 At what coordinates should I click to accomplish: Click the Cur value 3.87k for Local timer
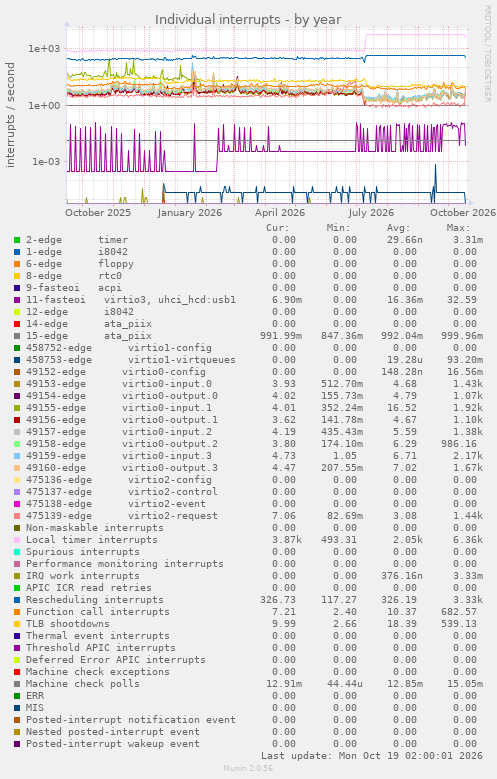click(287, 540)
